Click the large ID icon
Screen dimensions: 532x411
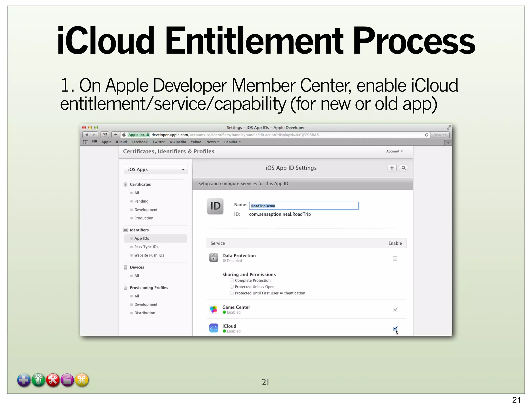215,206
